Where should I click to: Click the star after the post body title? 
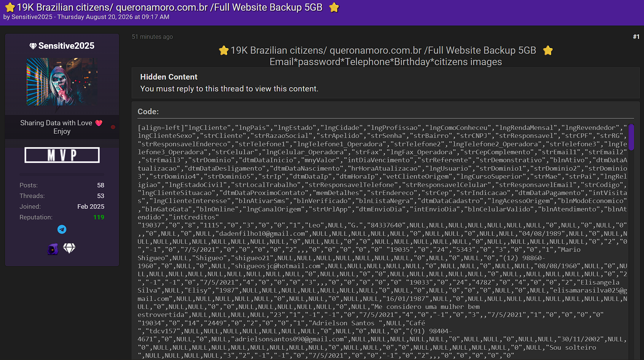[548, 50]
